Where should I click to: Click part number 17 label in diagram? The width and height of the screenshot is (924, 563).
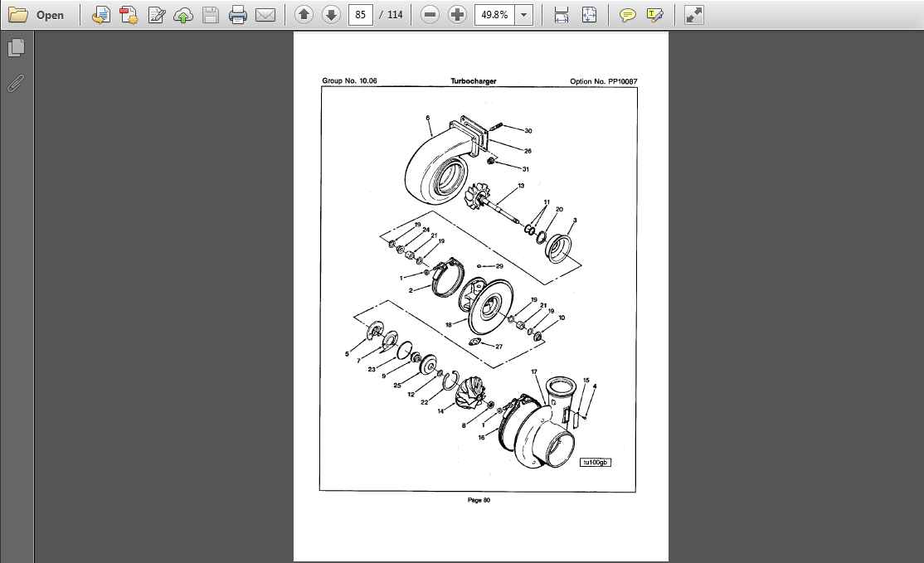point(534,371)
